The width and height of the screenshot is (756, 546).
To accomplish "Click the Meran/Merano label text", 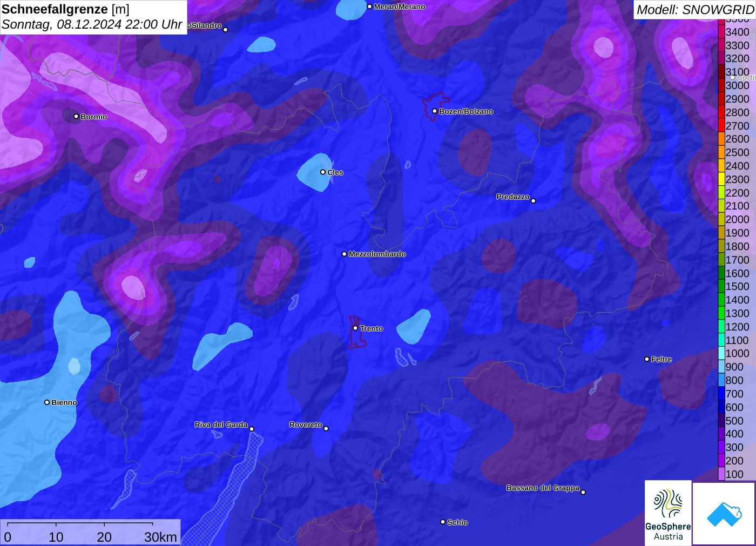I will pyautogui.click(x=400, y=6).
